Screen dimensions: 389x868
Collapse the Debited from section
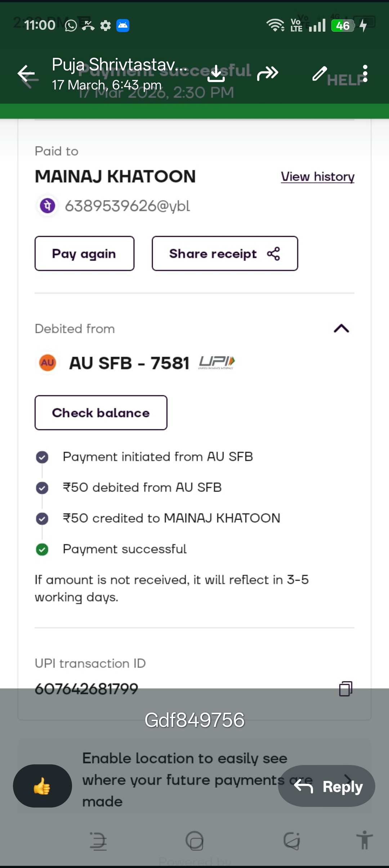(x=341, y=329)
